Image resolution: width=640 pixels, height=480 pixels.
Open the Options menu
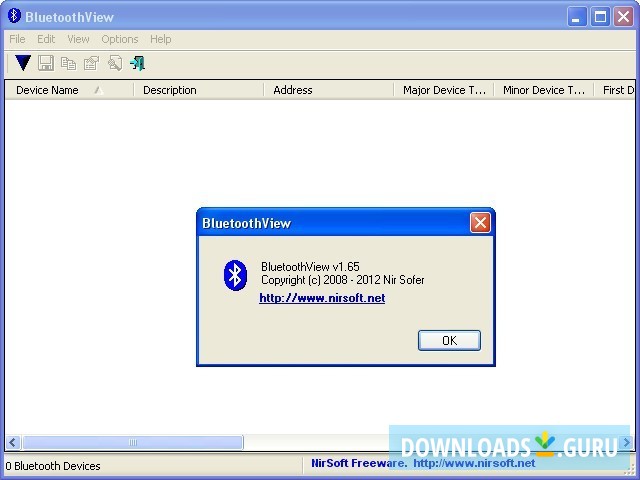pyautogui.click(x=120, y=39)
